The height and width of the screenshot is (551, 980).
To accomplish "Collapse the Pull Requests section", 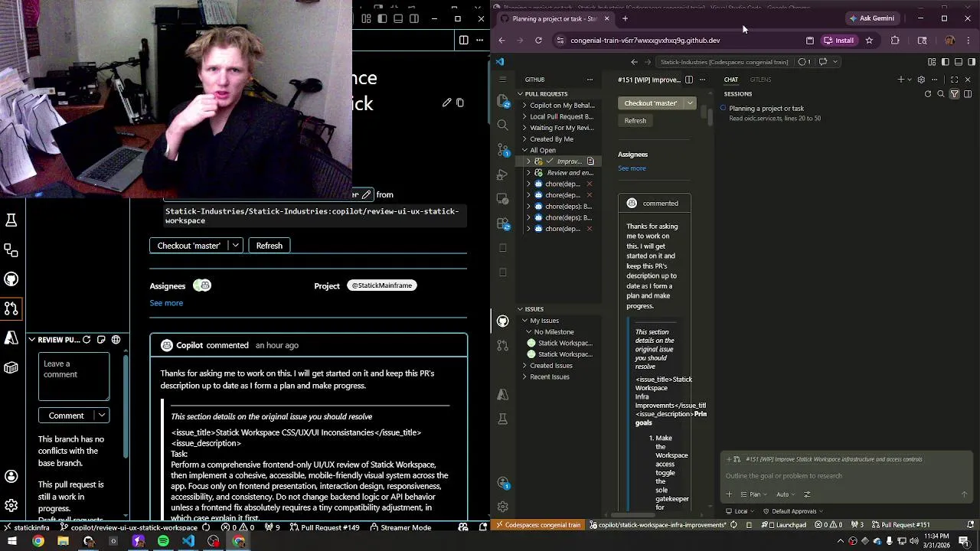I will [x=520, y=94].
